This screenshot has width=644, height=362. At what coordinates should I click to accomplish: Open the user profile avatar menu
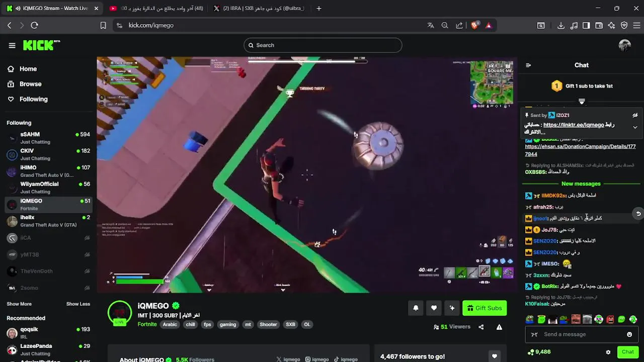(624, 45)
